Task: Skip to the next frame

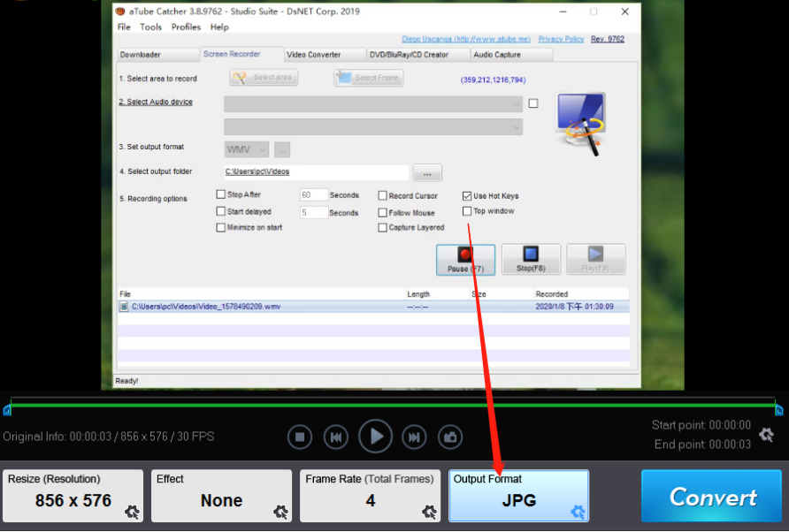Action: point(414,437)
